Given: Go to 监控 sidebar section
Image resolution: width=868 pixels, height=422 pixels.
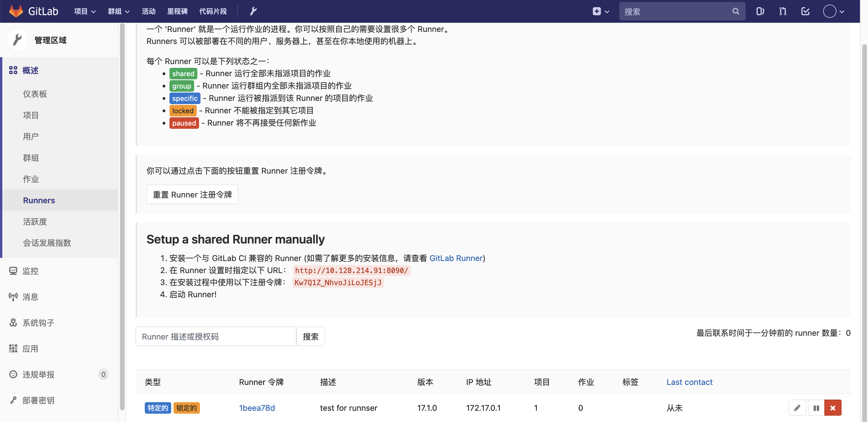Looking at the screenshot, I should [30, 271].
